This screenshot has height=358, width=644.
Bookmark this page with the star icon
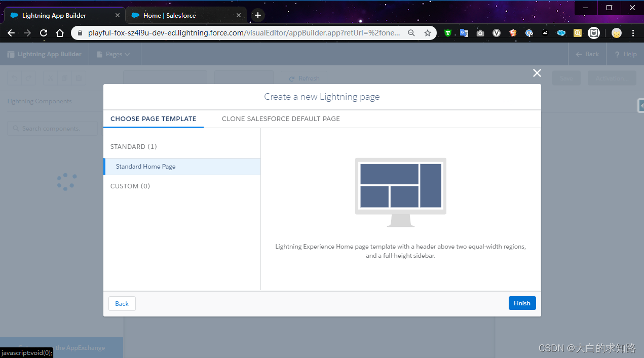[x=428, y=33]
